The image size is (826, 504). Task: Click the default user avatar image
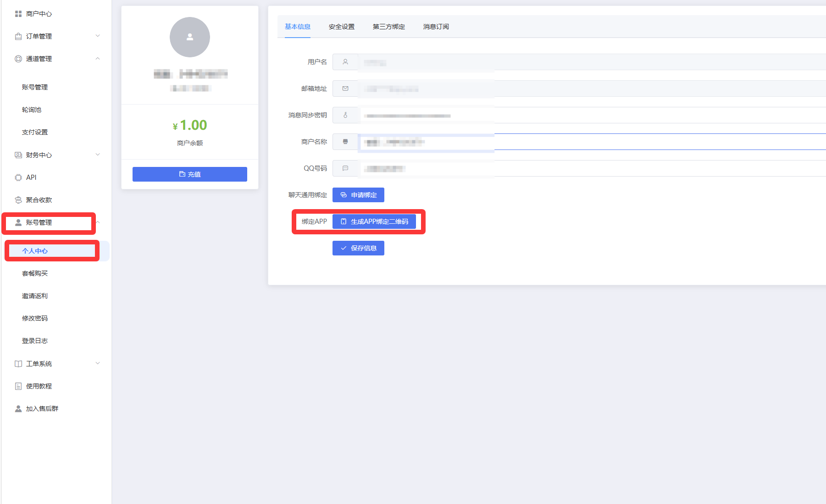pyautogui.click(x=190, y=37)
